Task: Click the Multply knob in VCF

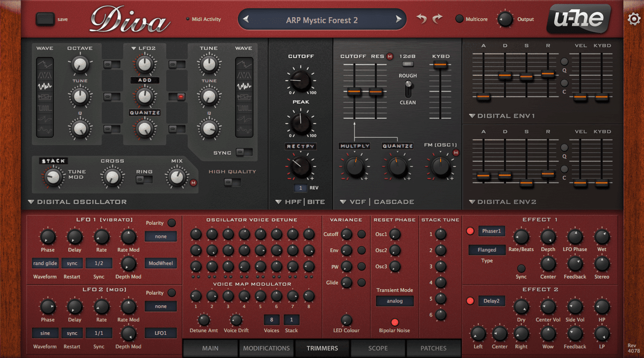Action: tap(355, 167)
